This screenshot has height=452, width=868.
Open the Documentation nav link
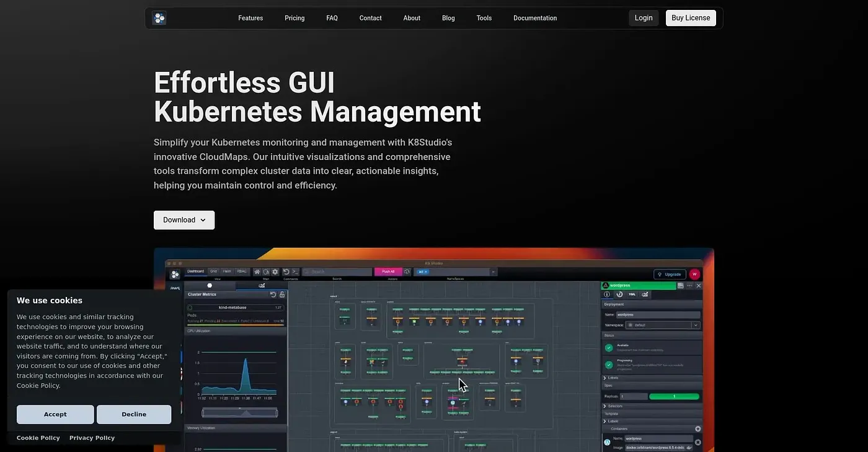pos(535,18)
